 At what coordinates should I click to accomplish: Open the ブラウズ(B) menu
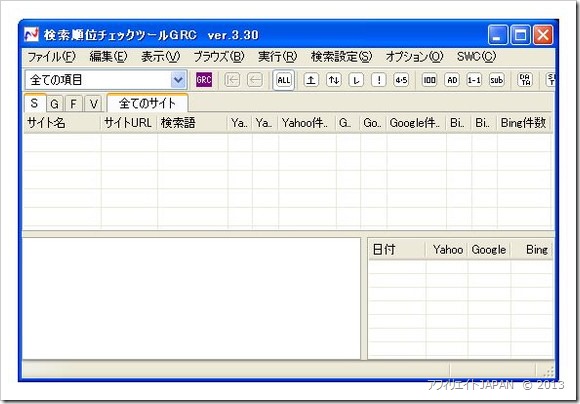219,57
